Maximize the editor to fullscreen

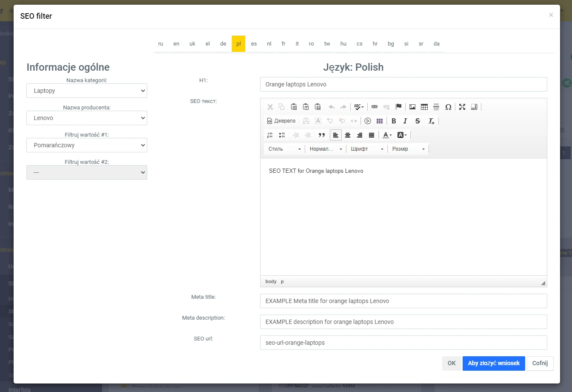(x=462, y=107)
